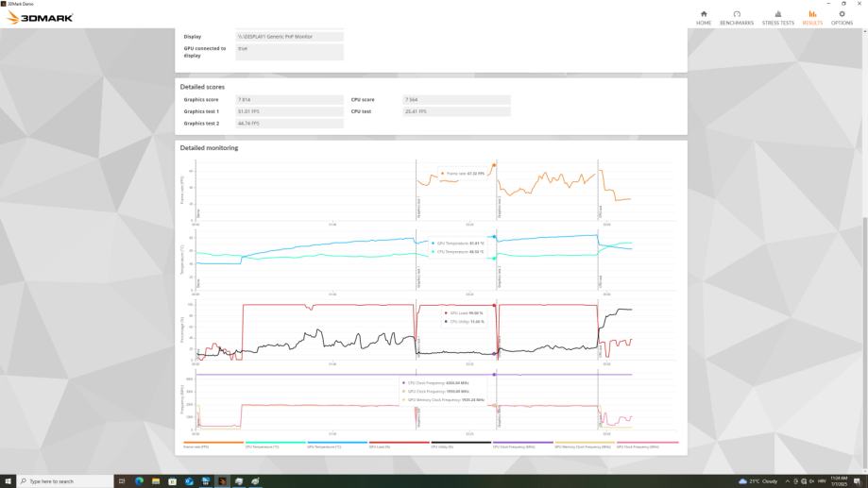The width and height of the screenshot is (868, 488).
Task: Click the frame rate chart orange marker
Action: tap(494, 165)
